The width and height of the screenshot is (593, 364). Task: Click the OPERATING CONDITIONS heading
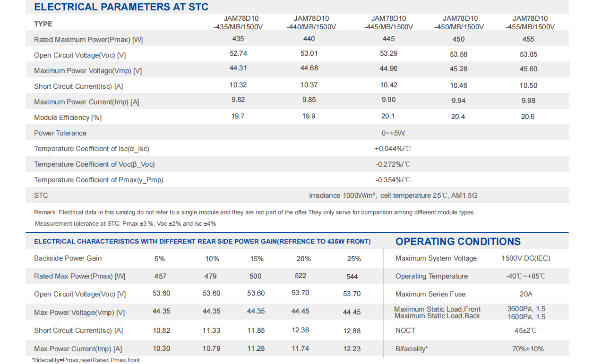pyautogui.click(x=458, y=242)
